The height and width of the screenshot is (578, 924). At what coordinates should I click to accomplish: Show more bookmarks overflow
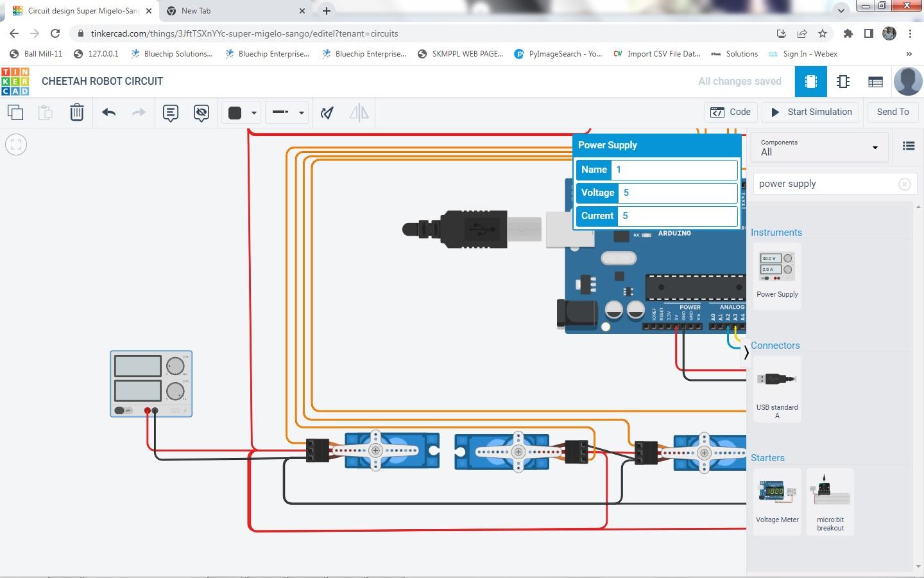pos(909,54)
